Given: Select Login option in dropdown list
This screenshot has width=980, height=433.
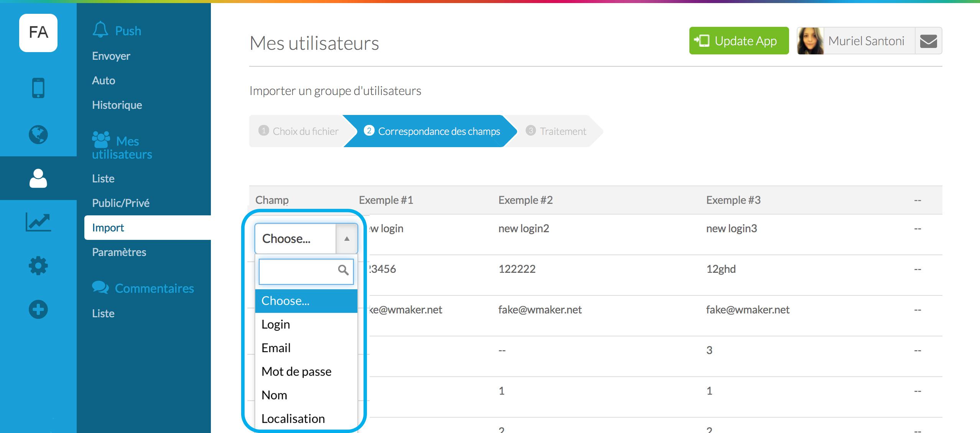Looking at the screenshot, I should point(276,325).
